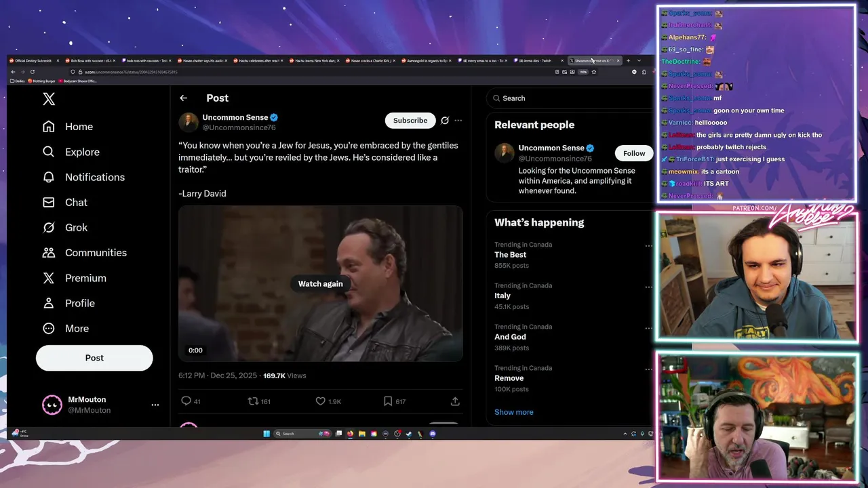This screenshot has width=868, height=488.
Task: Click the 169.7K Views count
Action: pyautogui.click(x=285, y=375)
